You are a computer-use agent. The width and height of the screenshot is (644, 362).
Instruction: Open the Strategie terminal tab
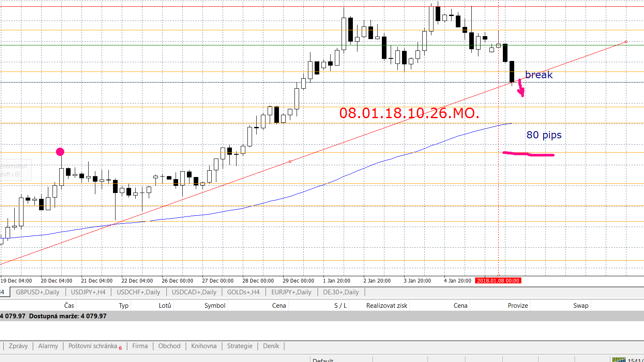(x=240, y=346)
